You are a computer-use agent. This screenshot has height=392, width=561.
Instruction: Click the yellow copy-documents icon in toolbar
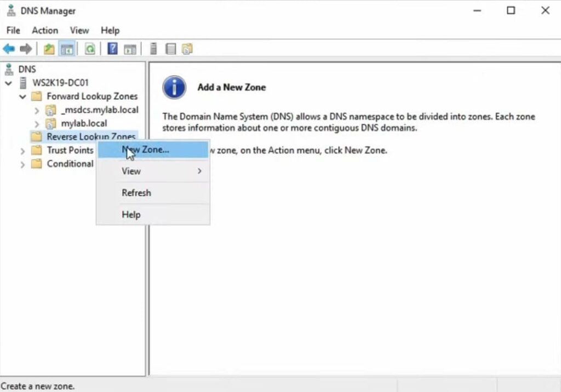pos(187,49)
